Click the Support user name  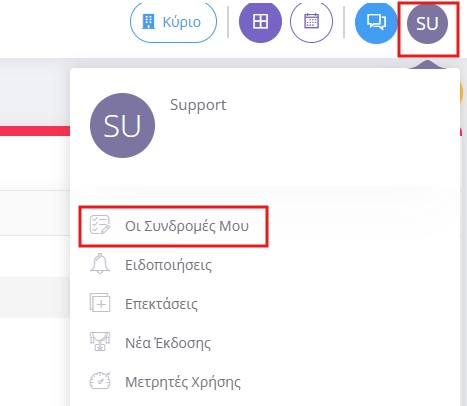pyautogui.click(x=198, y=105)
